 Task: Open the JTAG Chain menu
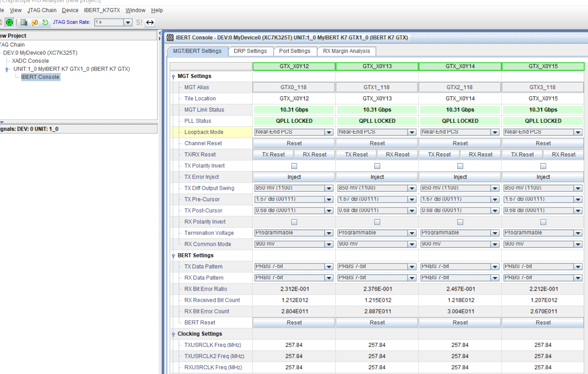(x=42, y=10)
